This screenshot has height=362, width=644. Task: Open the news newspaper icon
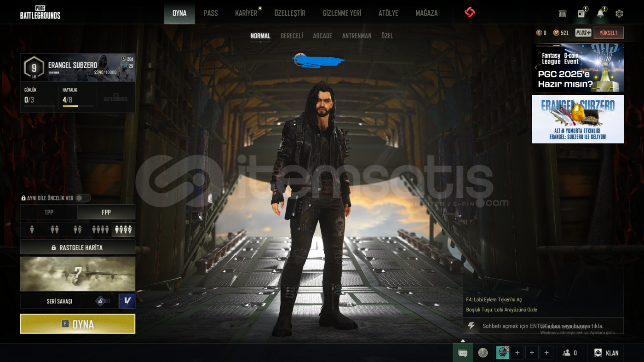pos(581,14)
